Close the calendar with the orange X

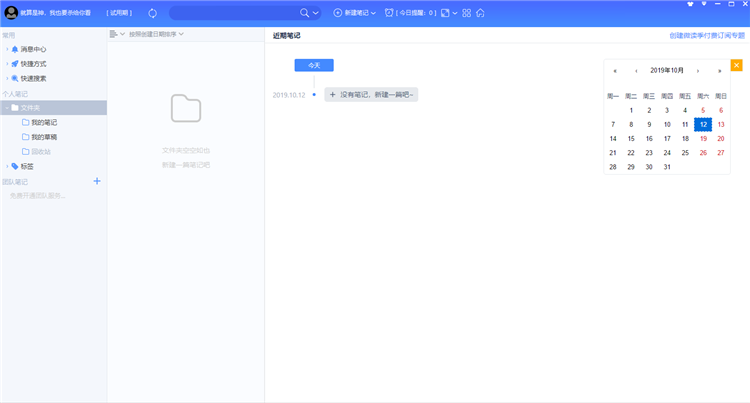pyautogui.click(x=736, y=65)
